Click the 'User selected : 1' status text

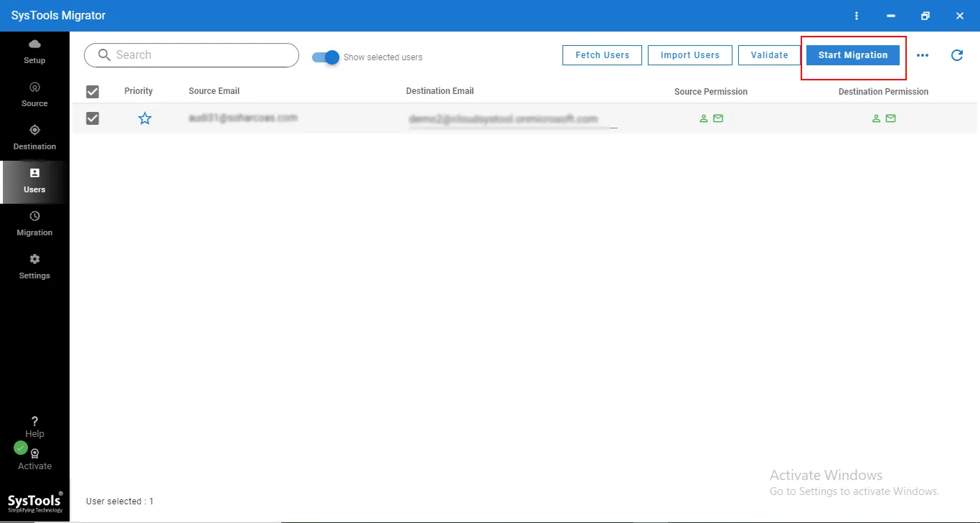click(120, 501)
